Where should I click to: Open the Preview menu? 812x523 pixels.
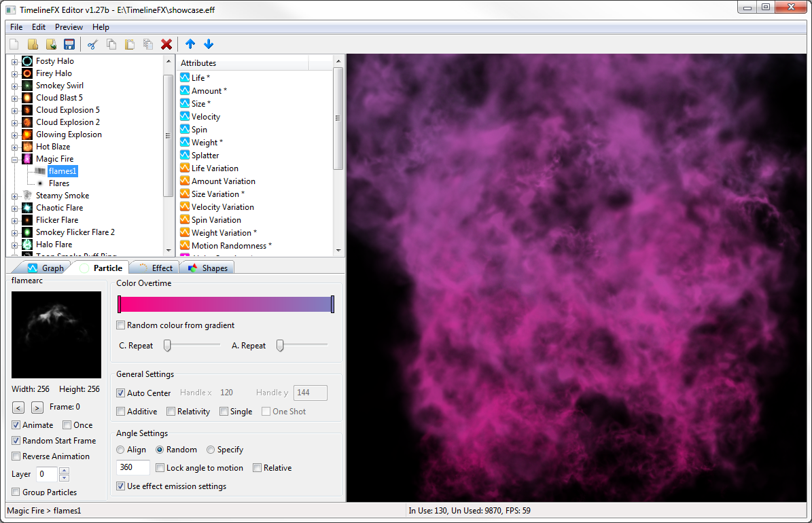click(x=69, y=27)
